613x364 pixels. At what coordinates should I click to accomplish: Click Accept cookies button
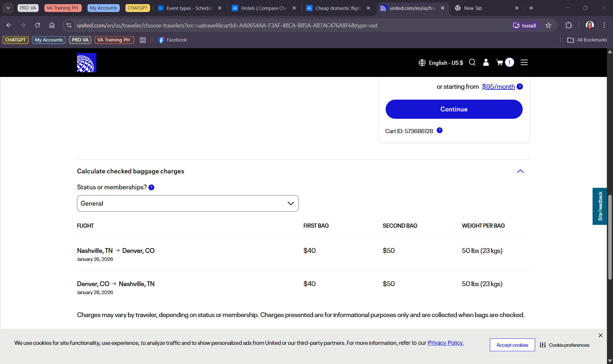512,345
